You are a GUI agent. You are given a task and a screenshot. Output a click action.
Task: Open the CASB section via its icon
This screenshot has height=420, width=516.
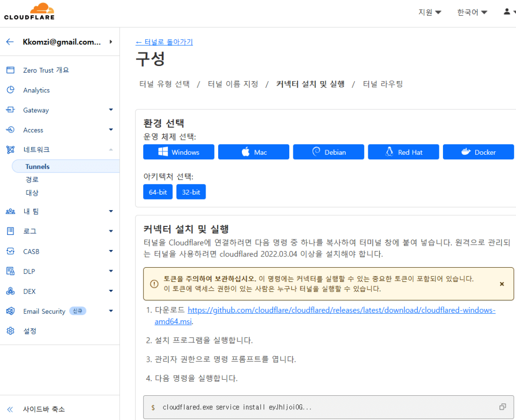(11, 251)
